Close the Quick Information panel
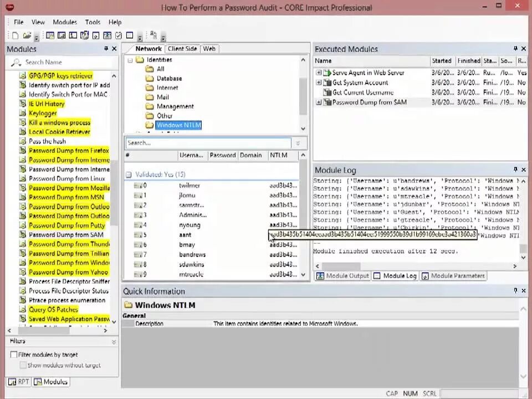 click(524, 291)
